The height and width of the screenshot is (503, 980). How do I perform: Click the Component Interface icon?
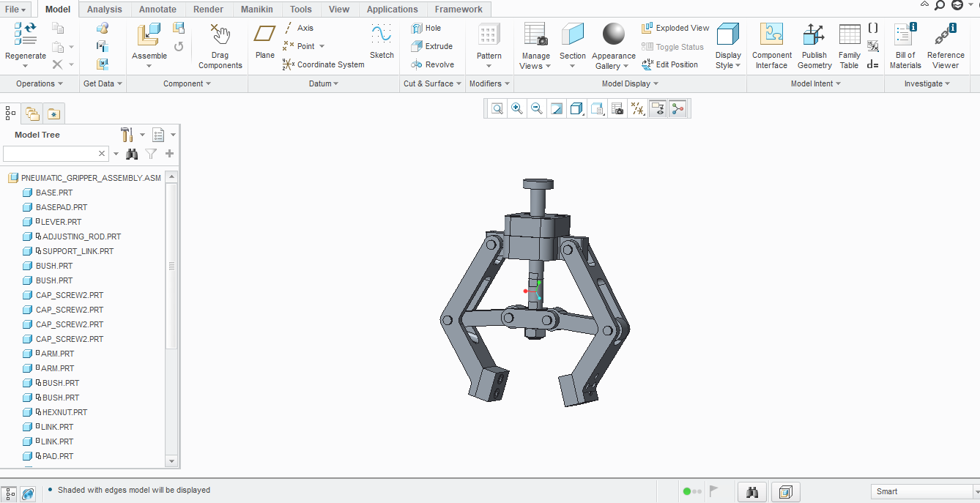(771, 34)
